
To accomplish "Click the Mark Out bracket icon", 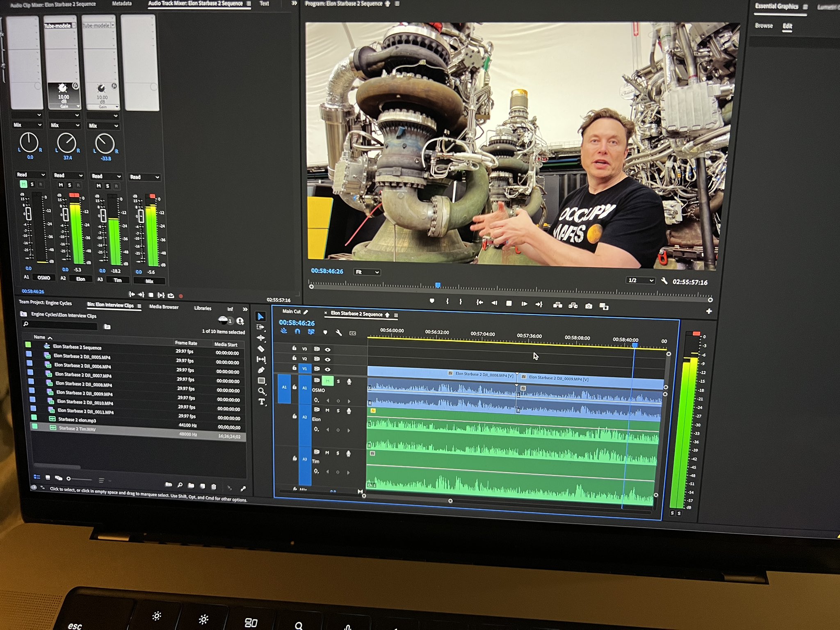I will pos(461,302).
